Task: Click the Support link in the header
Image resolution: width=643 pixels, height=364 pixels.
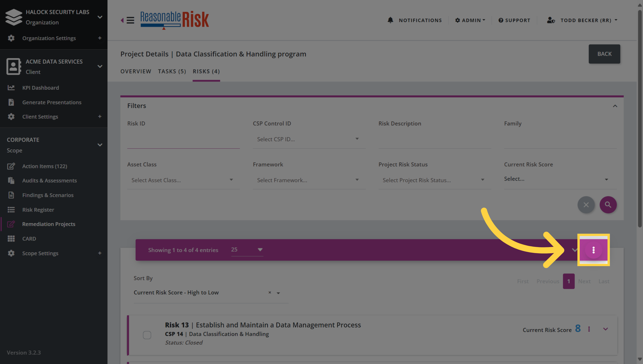Action: [514, 20]
